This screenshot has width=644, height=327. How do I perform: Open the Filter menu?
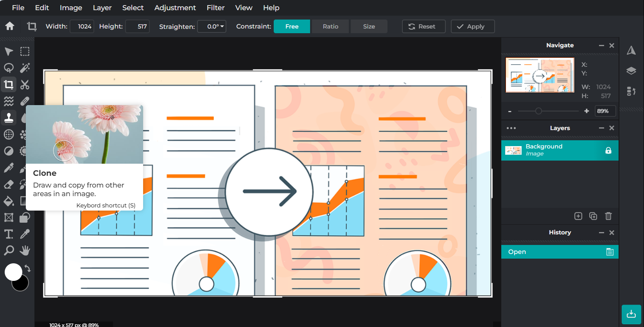click(x=215, y=8)
